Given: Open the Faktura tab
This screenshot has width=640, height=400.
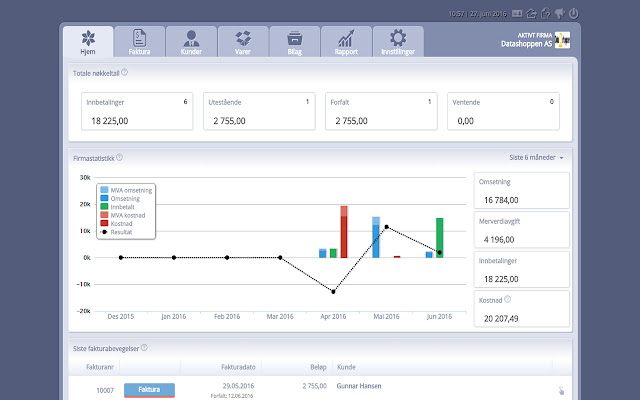Looking at the screenshot, I should pos(139,40).
